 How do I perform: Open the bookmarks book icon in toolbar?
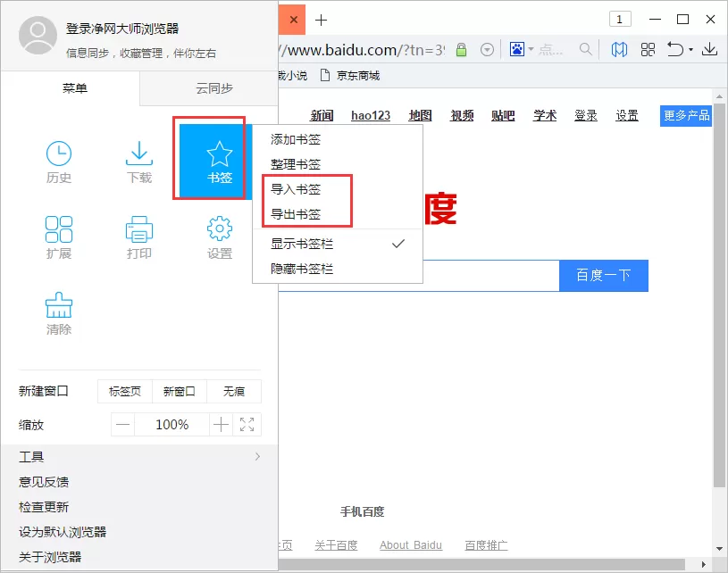click(x=619, y=49)
